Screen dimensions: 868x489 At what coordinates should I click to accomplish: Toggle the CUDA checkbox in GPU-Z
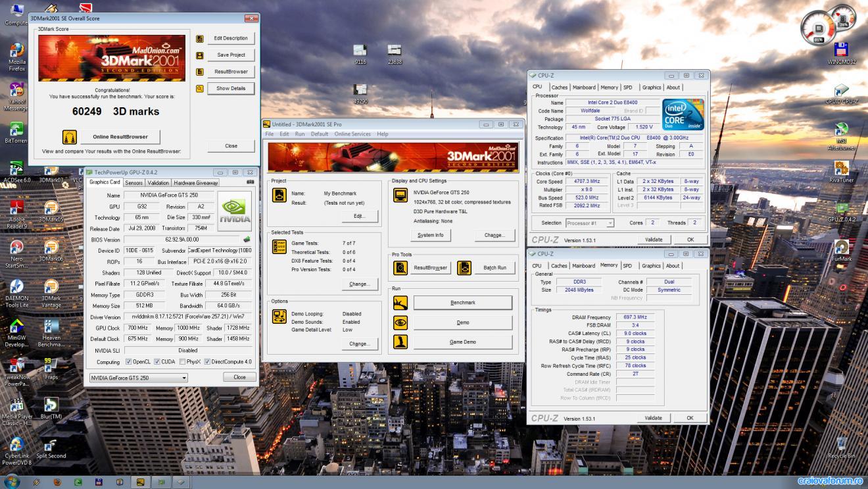pos(156,361)
